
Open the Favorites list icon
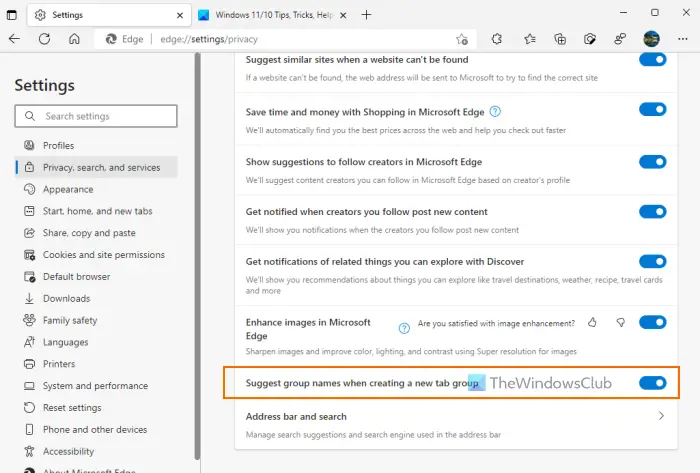530,39
